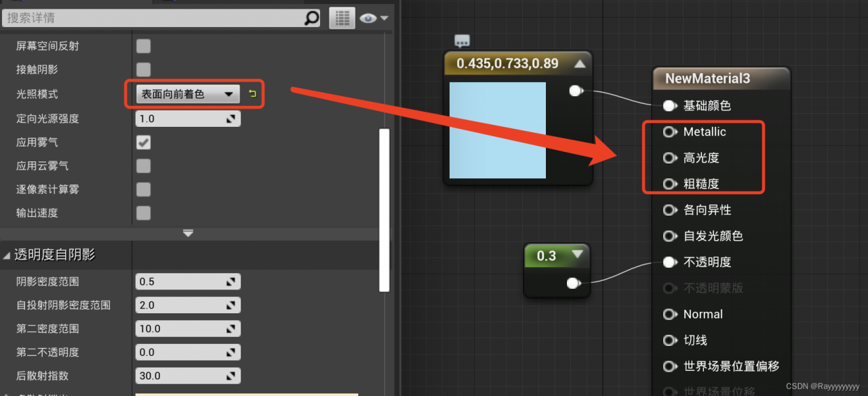Reset 光照模式 to default with yellow arrow
Screen dimensions: 868x396
click(x=253, y=94)
